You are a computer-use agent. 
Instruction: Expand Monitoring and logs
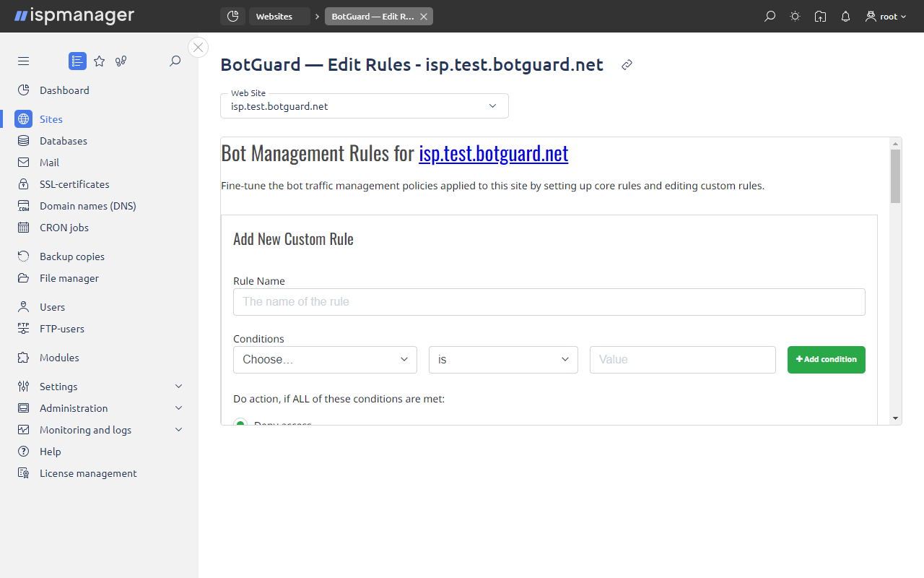(x=99, y=430)
